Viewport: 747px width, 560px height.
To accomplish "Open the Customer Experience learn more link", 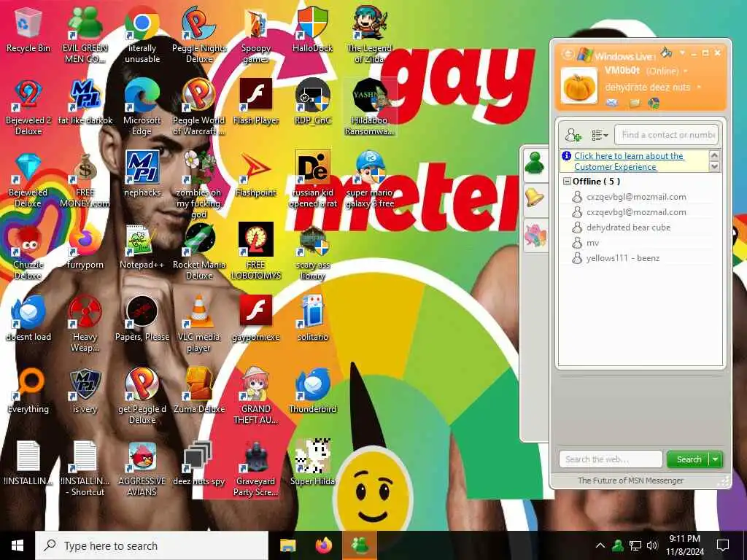I will pyautogui.click(x=629, y=161).
